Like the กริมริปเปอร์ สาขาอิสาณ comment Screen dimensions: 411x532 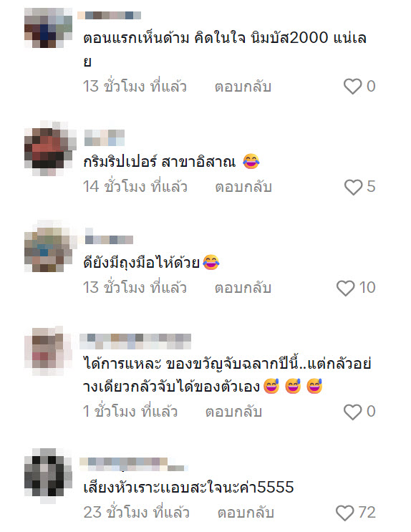[x=353, y=187]
